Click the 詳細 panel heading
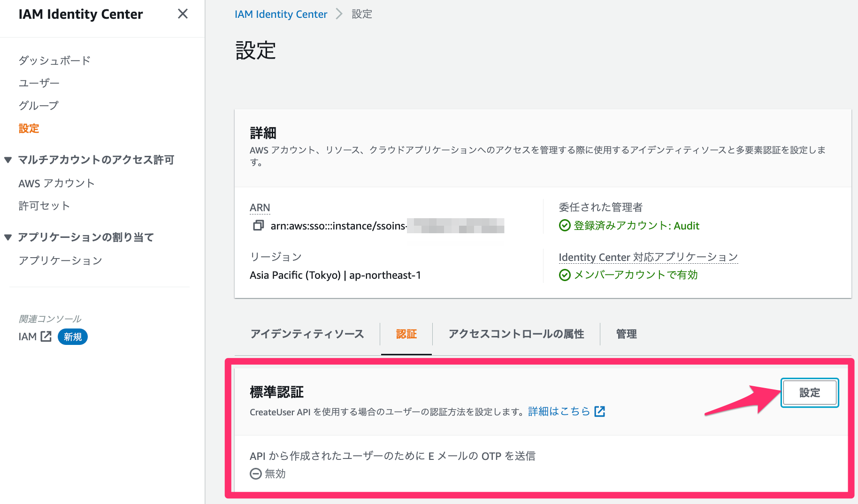 coord(263,133)
